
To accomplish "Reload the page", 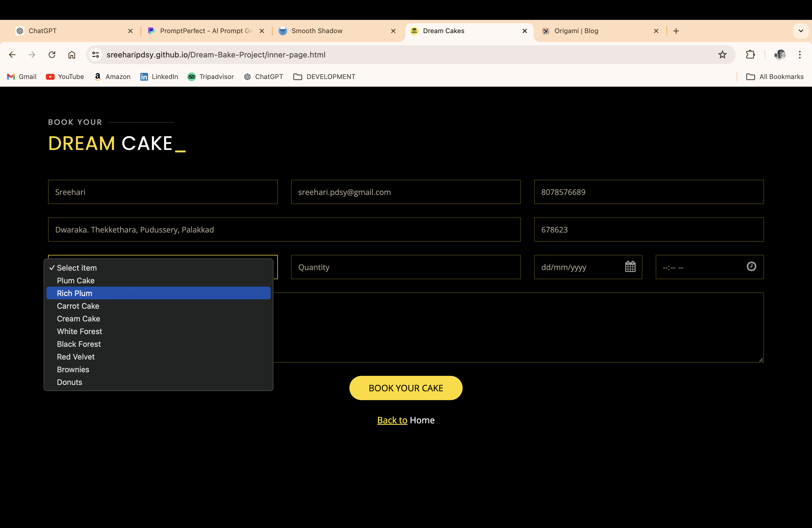I will click(52, 55).
